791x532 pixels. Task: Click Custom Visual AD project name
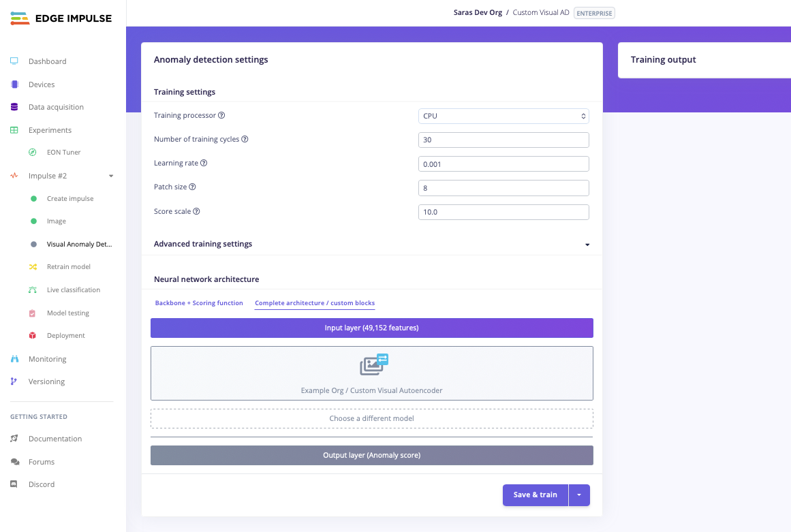pos(541,13)
